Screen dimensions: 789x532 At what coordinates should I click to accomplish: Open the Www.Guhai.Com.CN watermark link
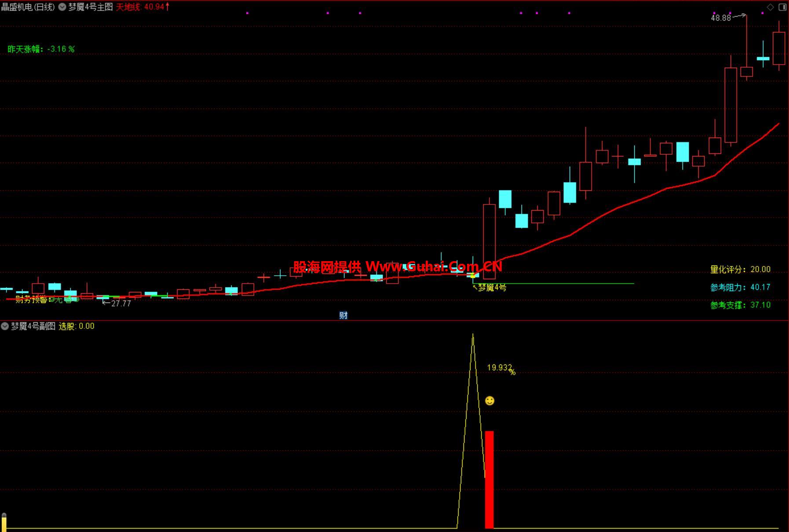[433, 266]
